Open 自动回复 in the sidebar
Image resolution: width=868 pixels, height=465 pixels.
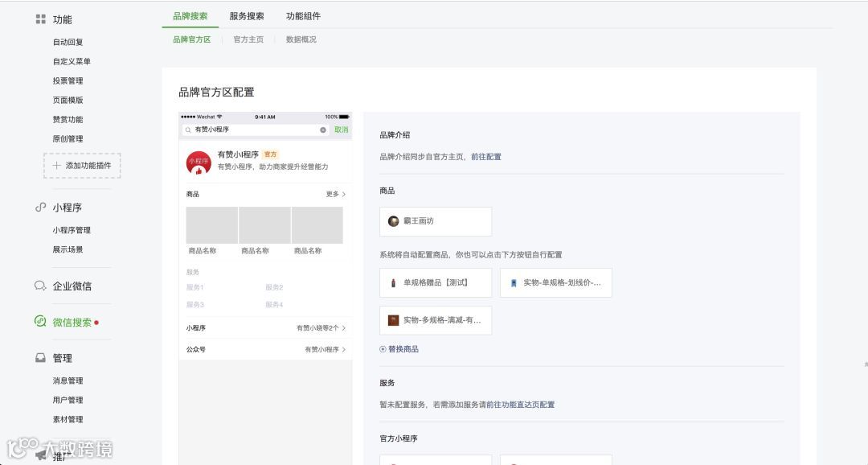[x=68, y=42]
